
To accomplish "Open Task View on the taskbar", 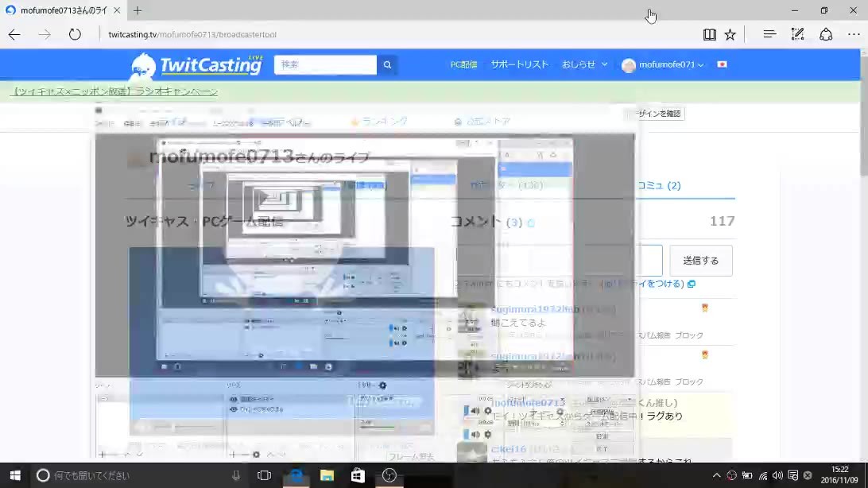I will tap(265, 475).
